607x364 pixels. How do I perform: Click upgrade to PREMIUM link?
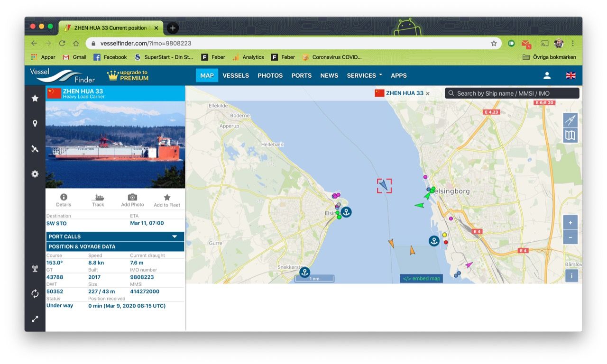[128, 75]
